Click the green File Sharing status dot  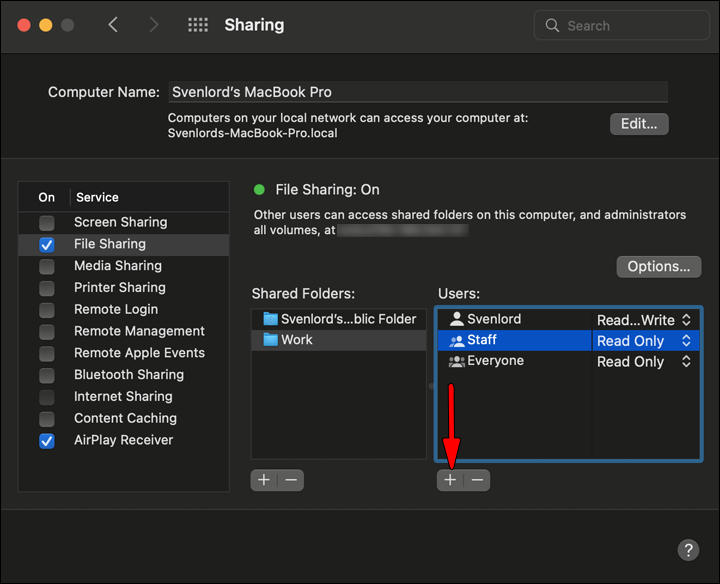click(x=259, y=190)
